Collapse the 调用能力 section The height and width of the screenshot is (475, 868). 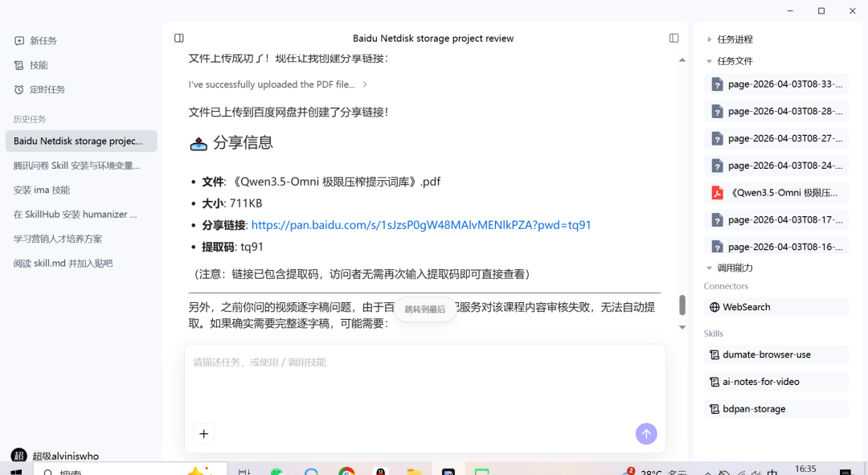[x=710, y=268]
